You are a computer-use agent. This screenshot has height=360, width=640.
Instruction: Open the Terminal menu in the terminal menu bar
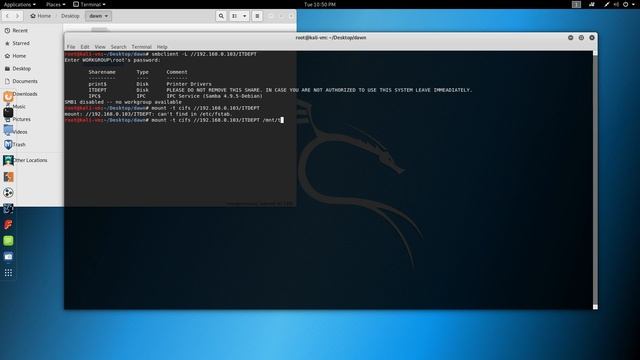click(x=142, y=47)
